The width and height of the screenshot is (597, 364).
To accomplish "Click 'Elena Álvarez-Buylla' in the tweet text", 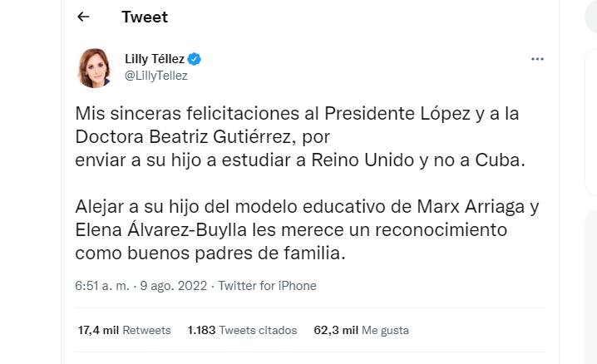I will tap(161, 229).
